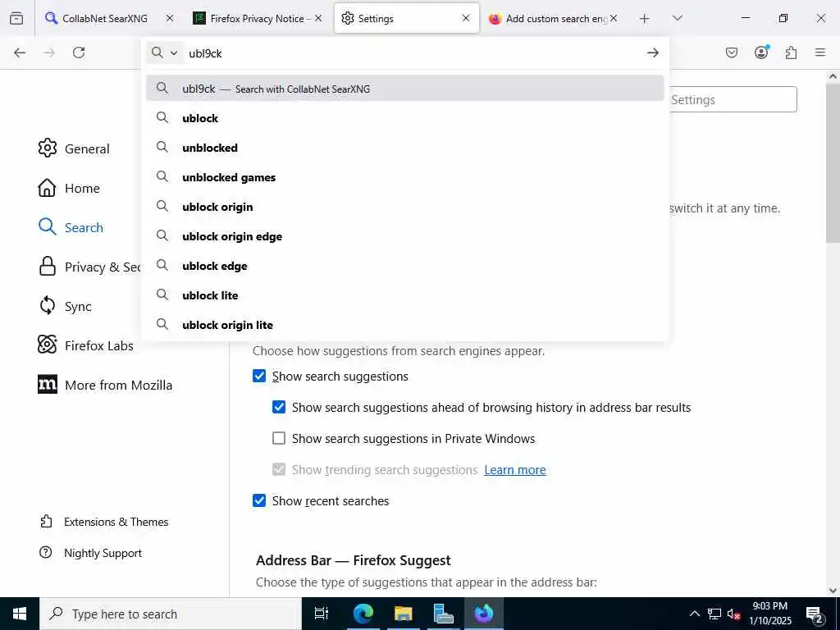The height and width of the screenshot is (630, 840).
Task: Show hidden tray icons chevron
Action: point(694,614)
